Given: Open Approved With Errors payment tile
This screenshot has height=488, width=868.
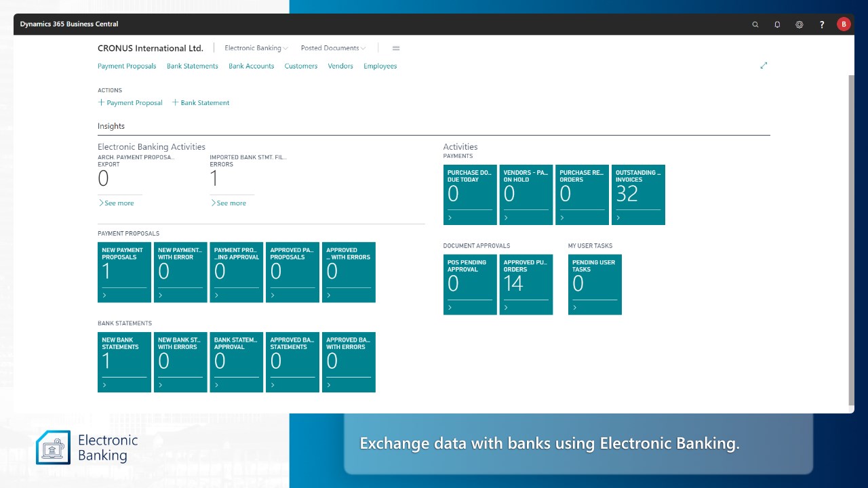Looking at the screenshot, I should [349, 272].
